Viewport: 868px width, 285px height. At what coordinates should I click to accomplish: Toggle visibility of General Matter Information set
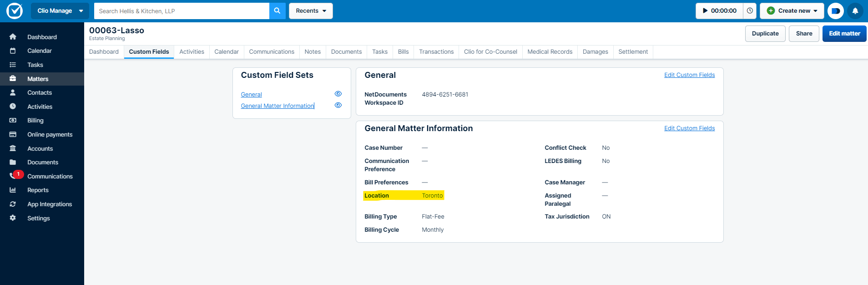click(338, 105)
